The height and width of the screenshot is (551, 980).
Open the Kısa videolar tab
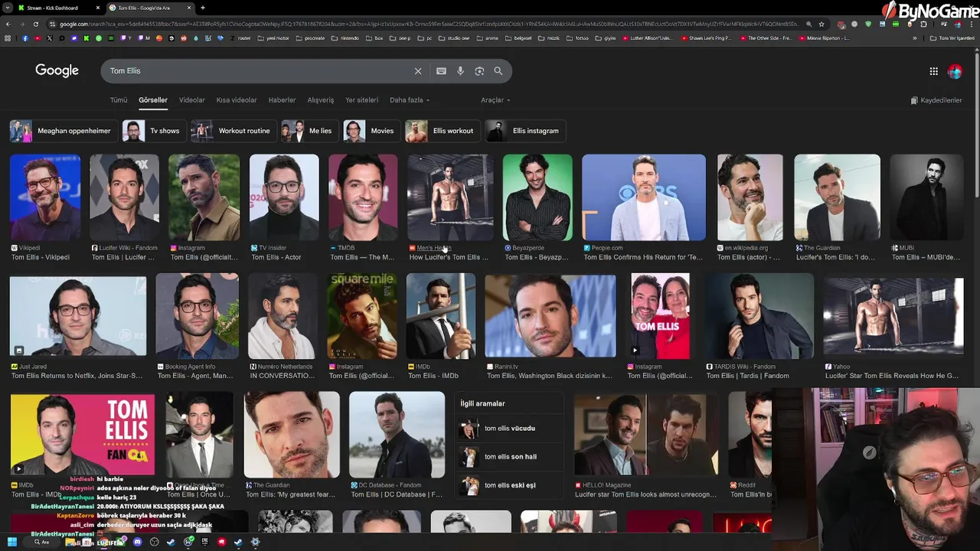tap(237, 100)
